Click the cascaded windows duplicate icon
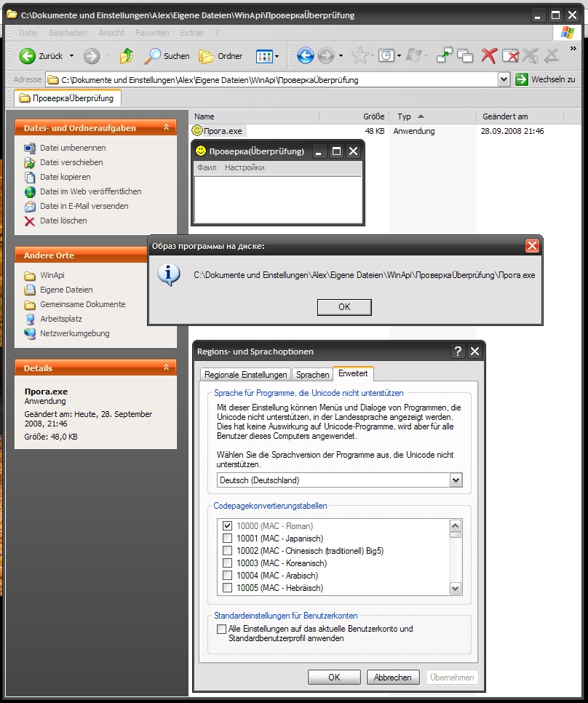This screenshot has height=703, width=588. 465,55
